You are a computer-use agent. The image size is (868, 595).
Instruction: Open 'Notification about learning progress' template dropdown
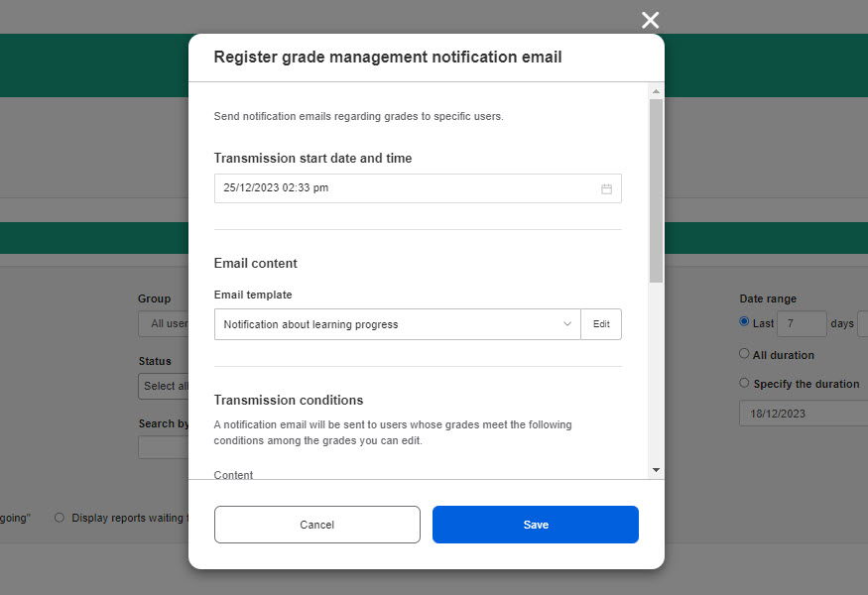pyautogui.click(x=397, y=324)
